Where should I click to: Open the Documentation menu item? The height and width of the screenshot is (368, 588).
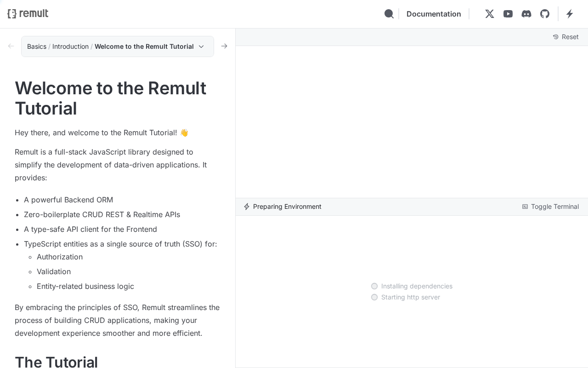pos(434,14)
